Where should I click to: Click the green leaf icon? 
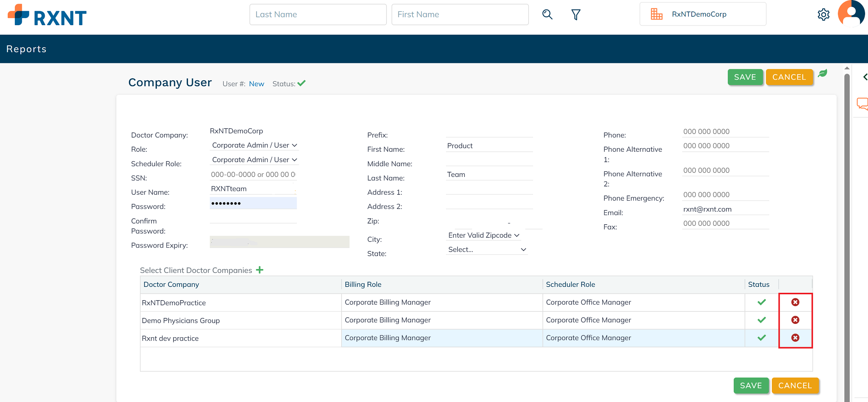tap(823, 73)
